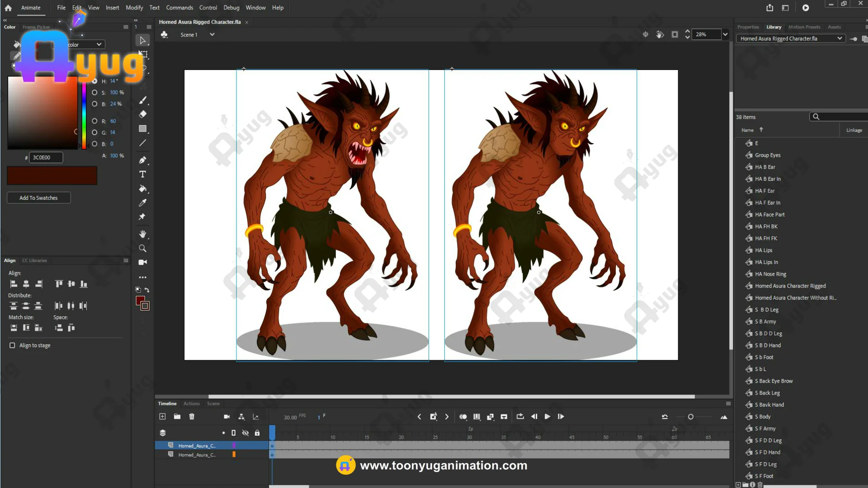
Task: Click the dark red color preview swatch
Action: (x=52, y=175)
